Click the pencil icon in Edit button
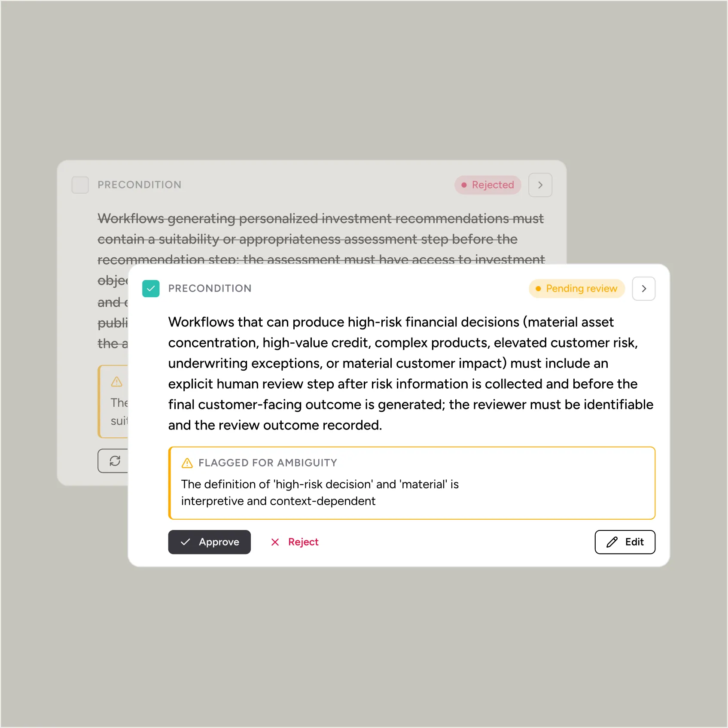Image resolution: width=728 pixels, height=728 pixels. [612, 542]
